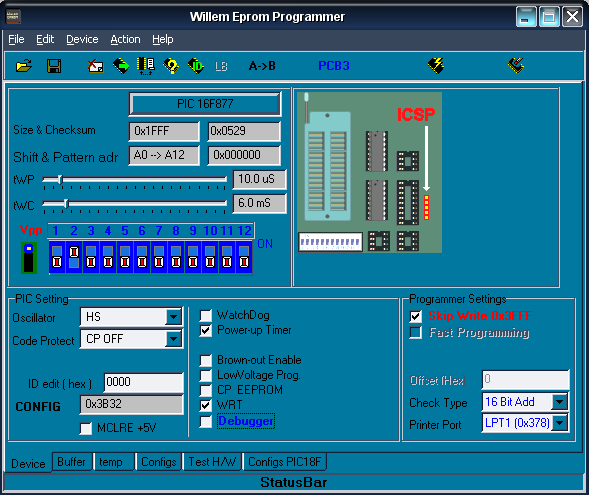
Task: Click the A->B compare toolbar item
Action: tap(262, 66)
